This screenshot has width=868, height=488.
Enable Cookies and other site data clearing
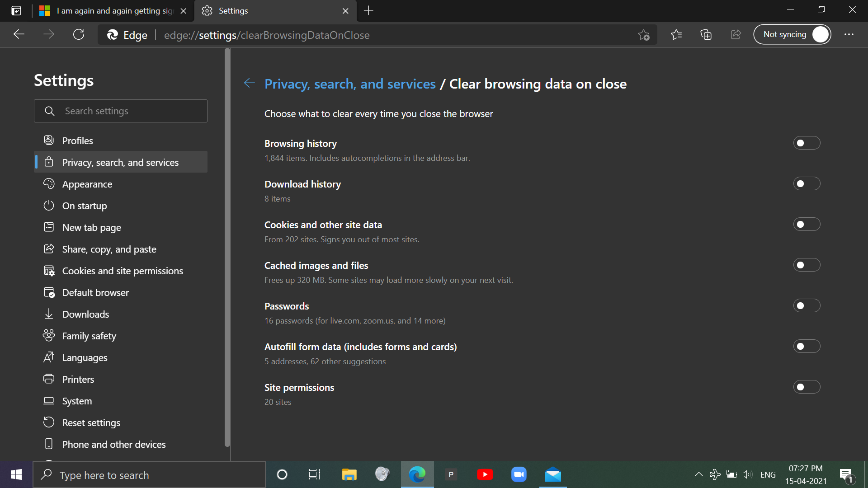point(806,225)
